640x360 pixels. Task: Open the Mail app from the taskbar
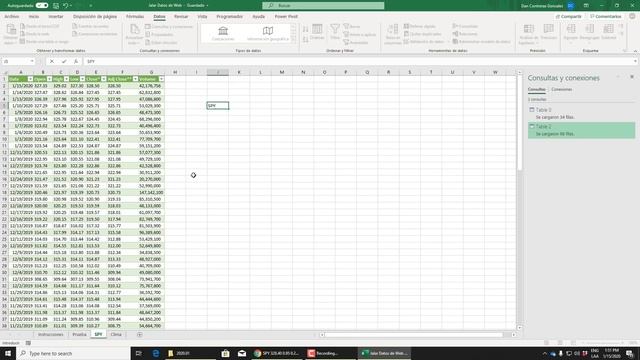tap(242, 353)
